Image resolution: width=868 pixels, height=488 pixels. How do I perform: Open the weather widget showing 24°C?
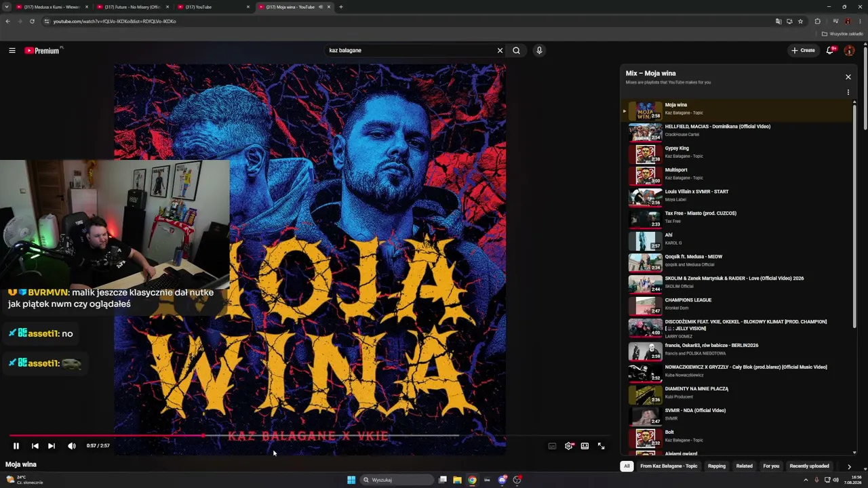pos(24,480)
